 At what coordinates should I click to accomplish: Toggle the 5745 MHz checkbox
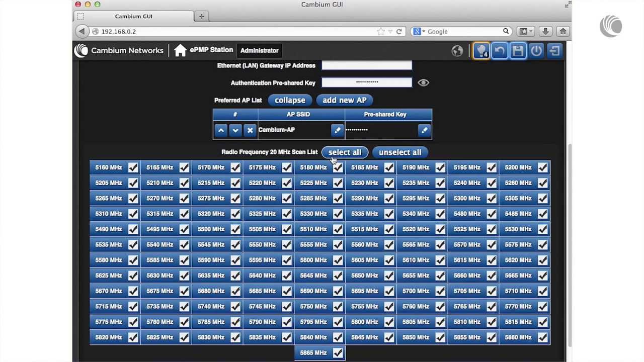(286, 306)
